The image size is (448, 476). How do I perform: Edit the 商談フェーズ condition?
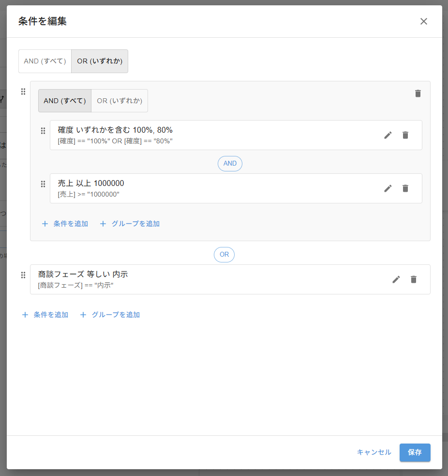point(396,279)
